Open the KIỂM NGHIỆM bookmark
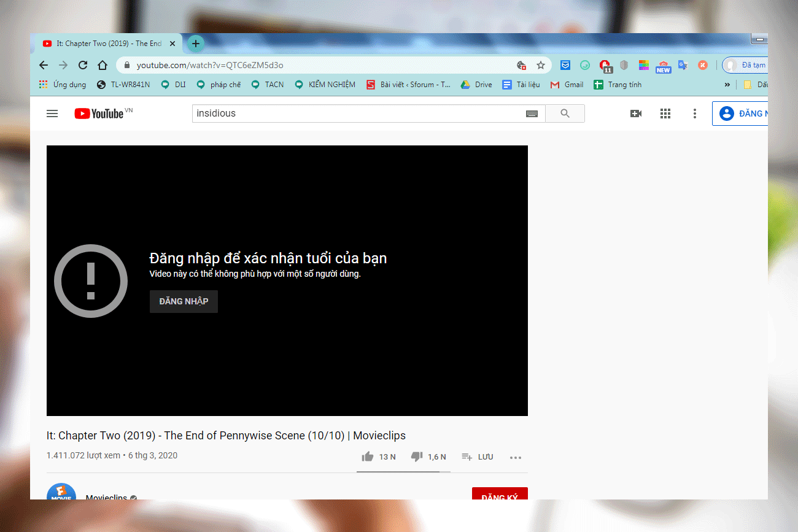Viewport: 798px width, 532px height. point(325,85)
